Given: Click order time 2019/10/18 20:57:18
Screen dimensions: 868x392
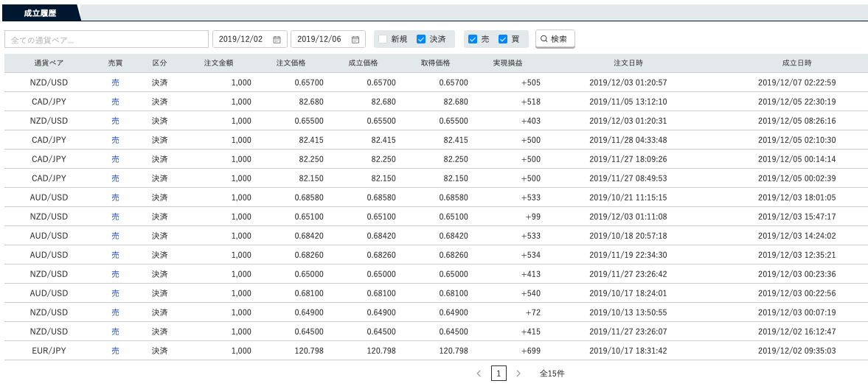Looking at the screenshot, I should [628, 236].
